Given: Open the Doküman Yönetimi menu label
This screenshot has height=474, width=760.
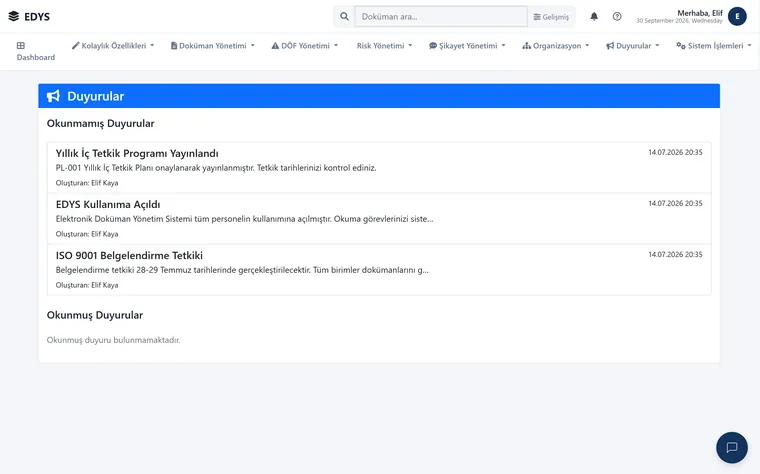Looking at the screenshot, I should pyautogui.click(x=213, y=46).
